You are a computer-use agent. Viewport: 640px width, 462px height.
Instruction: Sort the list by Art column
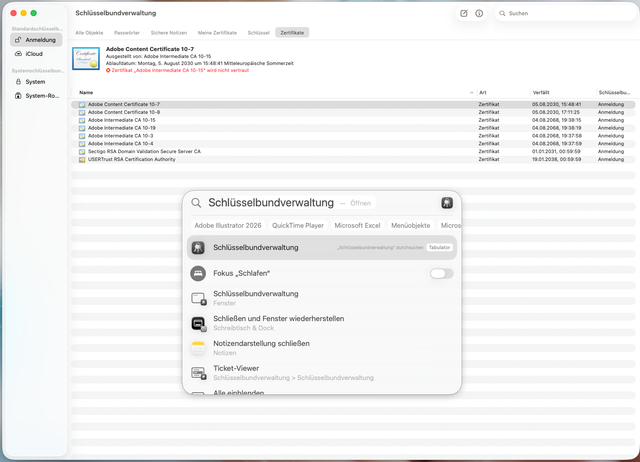tap(482, 93)
